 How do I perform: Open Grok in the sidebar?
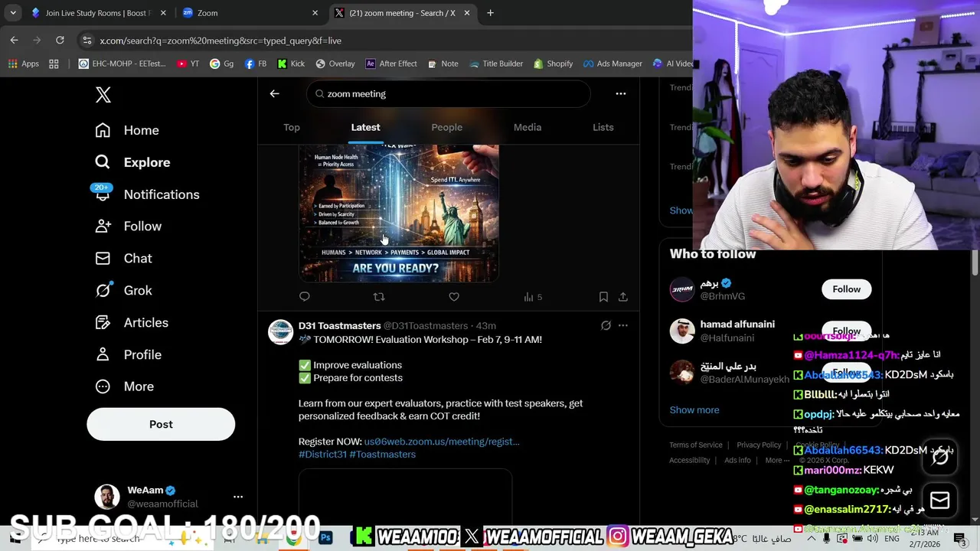(123, 291)
